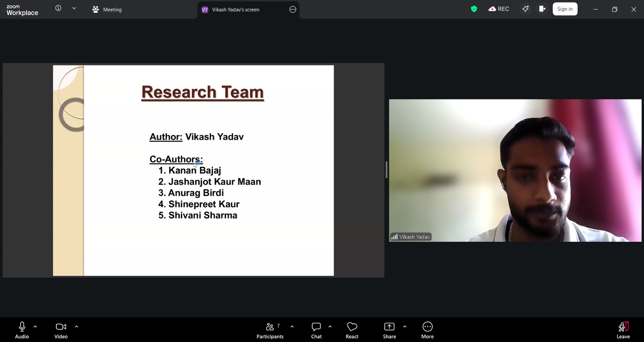Viewport: 644px width, 342px height.
Task: Expand video options caret next to Video
Action: coord(76,327)
